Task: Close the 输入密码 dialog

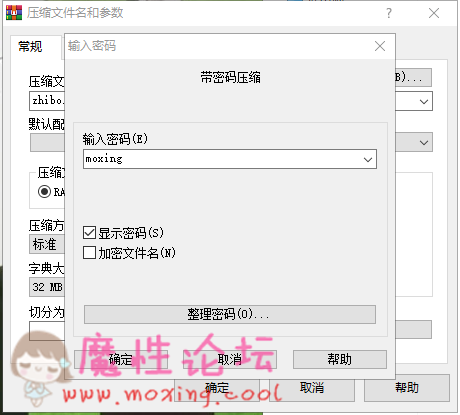Action: tap(380, 46)
